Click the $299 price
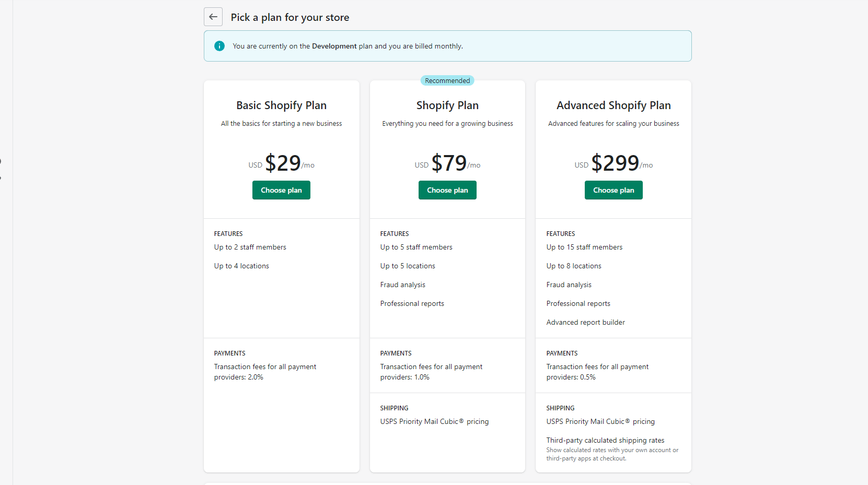 coord(615,163)
